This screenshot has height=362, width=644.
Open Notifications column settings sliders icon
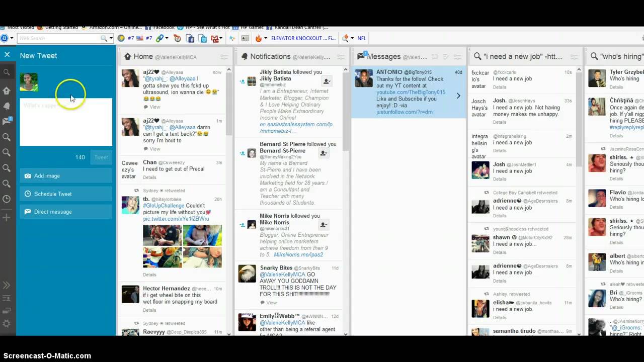[x=341, y=57]
